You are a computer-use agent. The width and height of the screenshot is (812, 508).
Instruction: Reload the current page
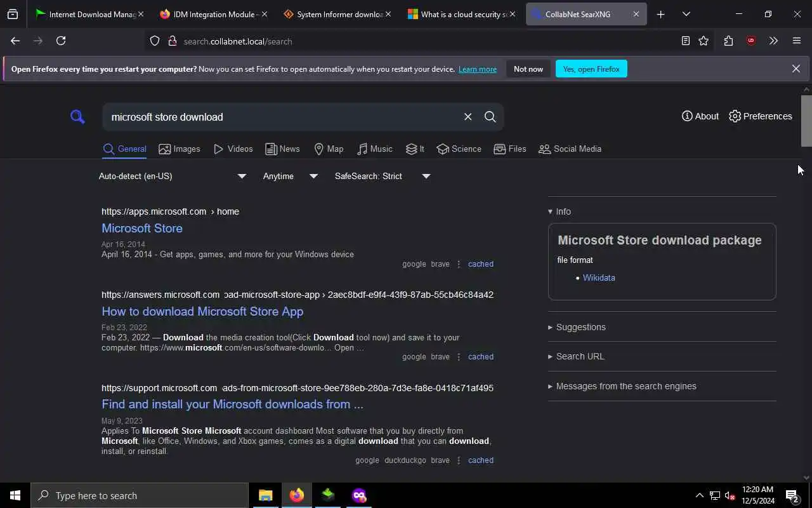tap(61, 41)
